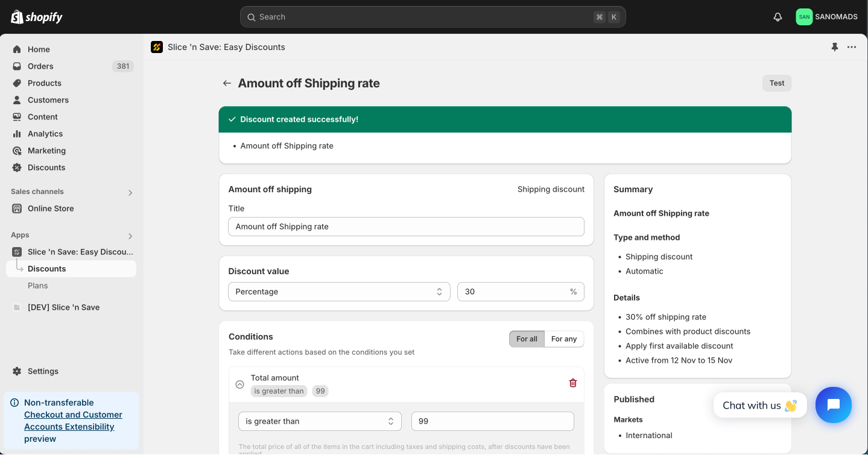Switch to For any condition mode
The image size is (868, 455).
coord(564,339)
